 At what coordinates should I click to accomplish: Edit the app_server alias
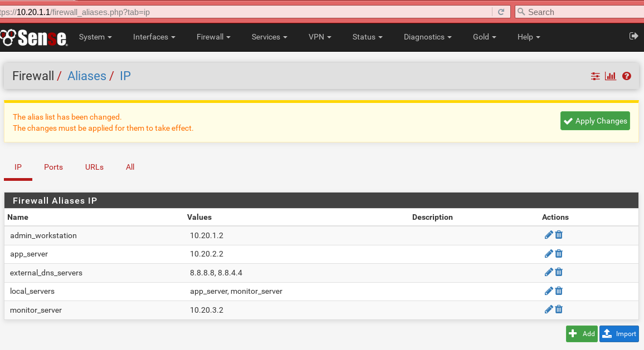click(x=548, y=254)
